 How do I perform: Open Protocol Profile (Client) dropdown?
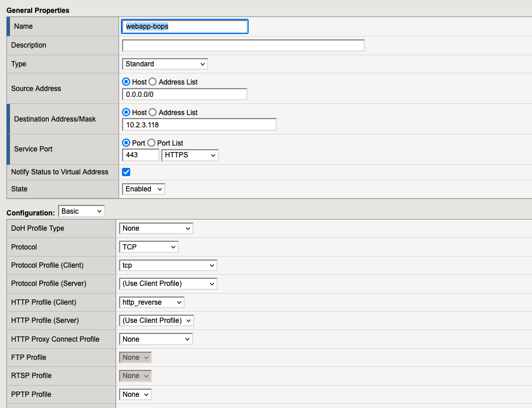(168, 265)
